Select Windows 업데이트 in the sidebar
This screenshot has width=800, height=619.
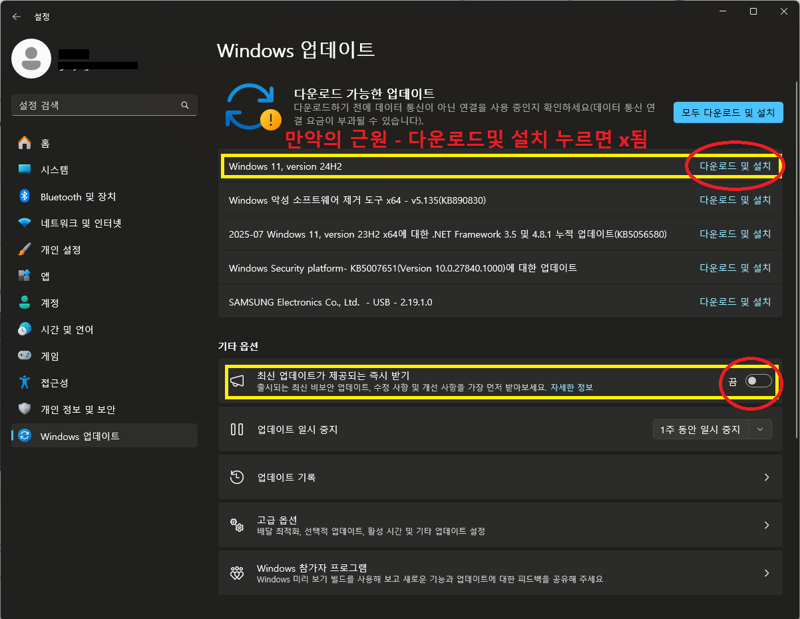click(104, 435)
